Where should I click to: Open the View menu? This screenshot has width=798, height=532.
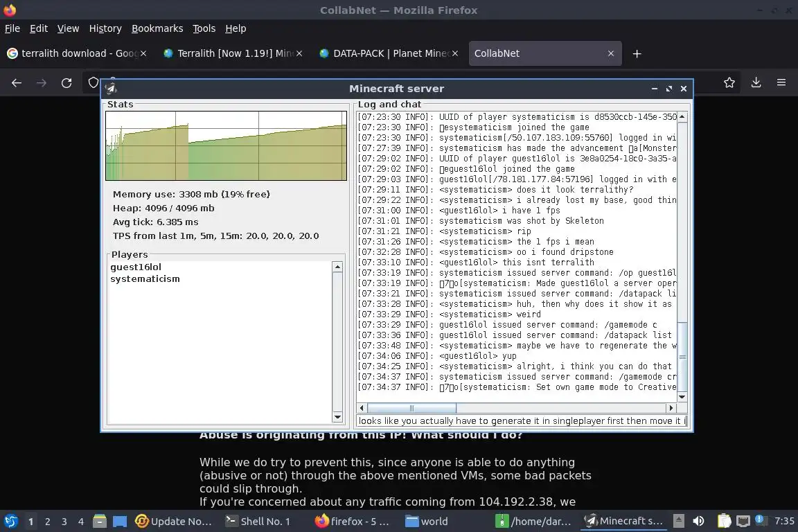point(68,28)
